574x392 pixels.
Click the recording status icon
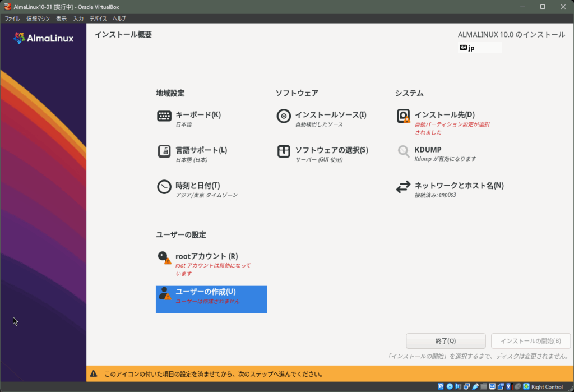tap(501, 386)
